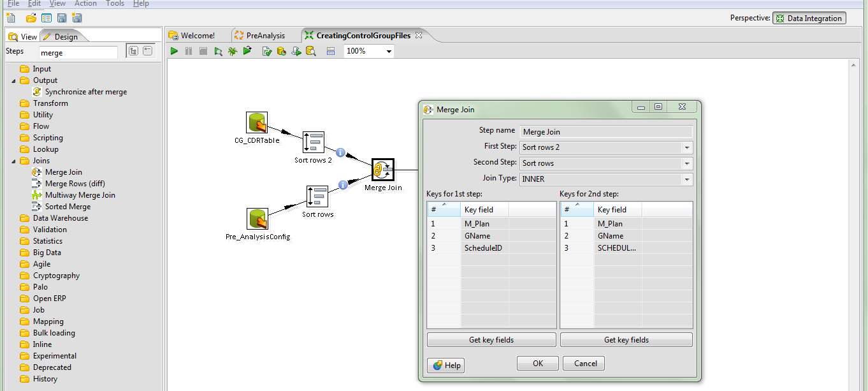Switch to the Welcome tab
The height and width of the screenshot is (391, 868).
click(x=198, y=35)
